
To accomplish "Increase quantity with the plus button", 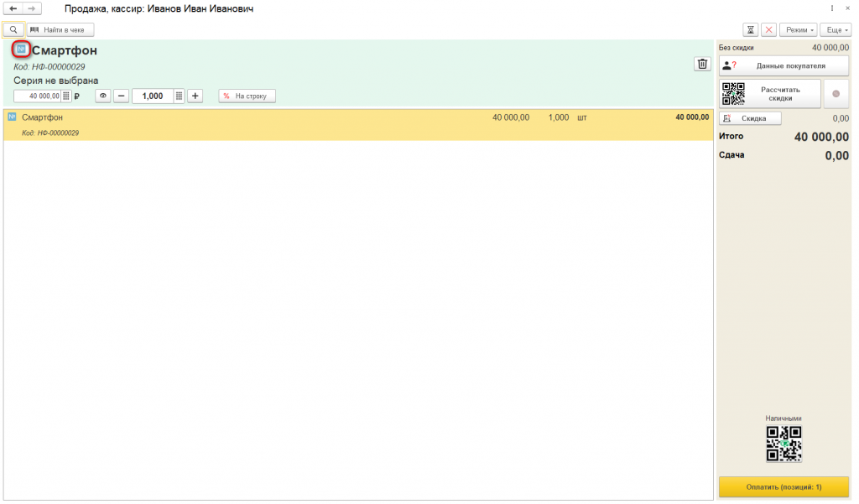I will click(x=195, y=96).
